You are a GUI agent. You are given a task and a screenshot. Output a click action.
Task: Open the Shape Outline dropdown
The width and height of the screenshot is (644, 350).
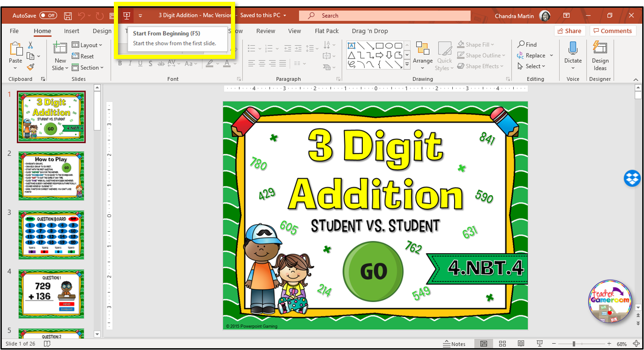[x=481, y=55]
